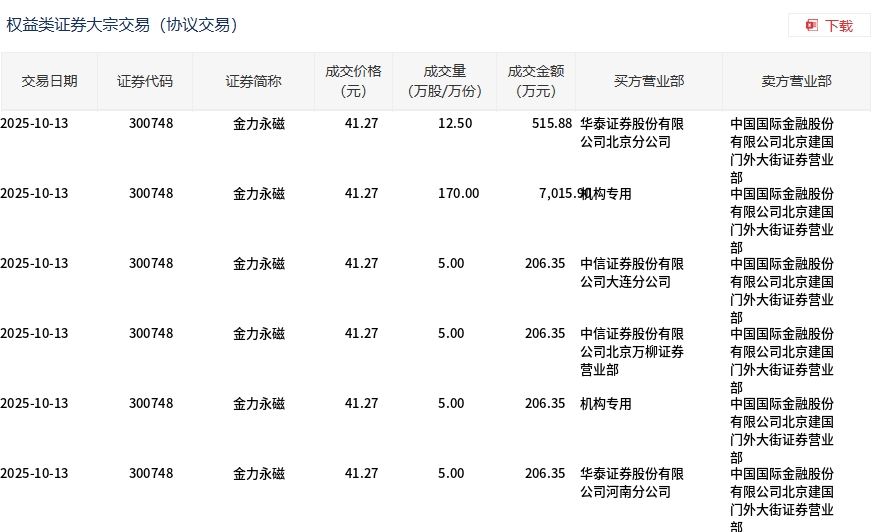This screenshot has height=532, width=872.
Task: Click the seller cell in the 大连分公司 row
Action: [x=782, y=291]
